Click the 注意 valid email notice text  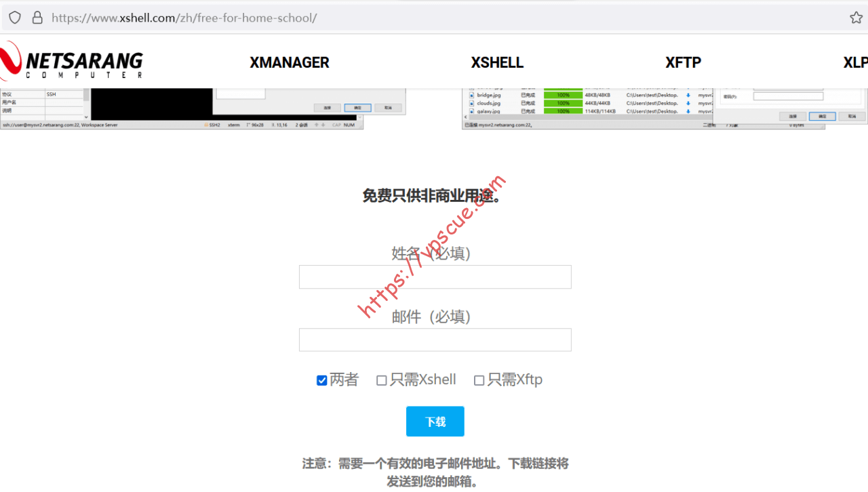(435, 472)
